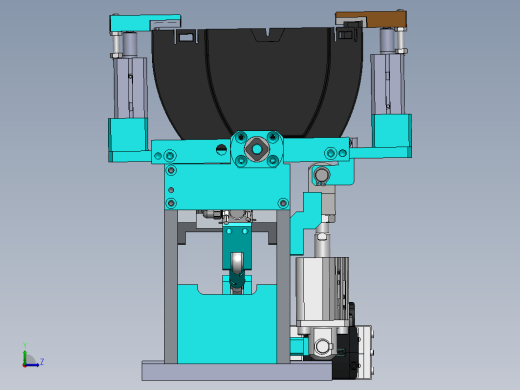Pick the hex nut in the central flange
The width and height of the screenshot is (520, 390).
(x=257, y=149)
